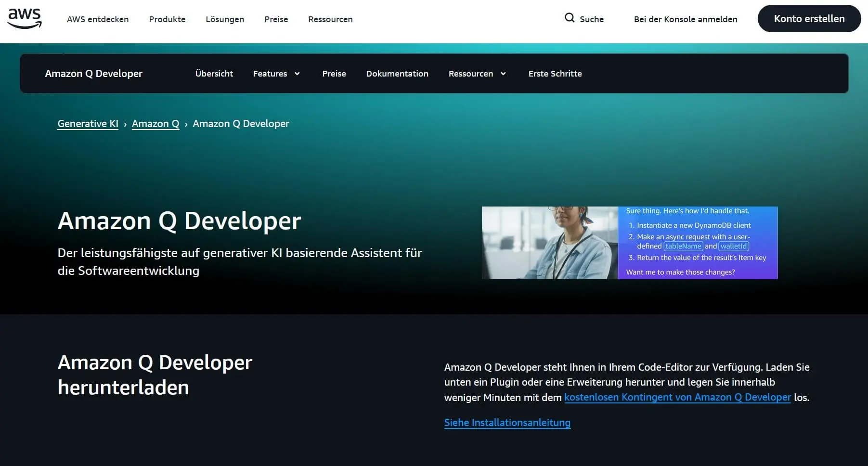
Task: Select the Übersicht tab
Action: click(214, 73)
